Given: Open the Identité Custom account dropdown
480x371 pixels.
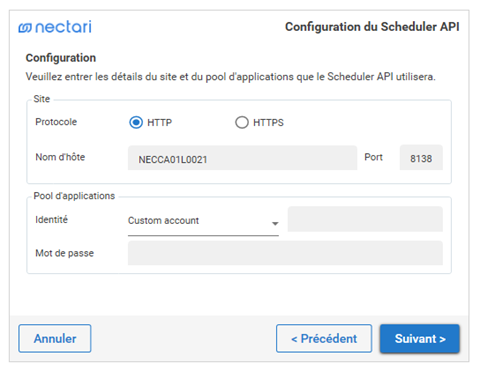Looking at the screenshot, I should 203,221.
